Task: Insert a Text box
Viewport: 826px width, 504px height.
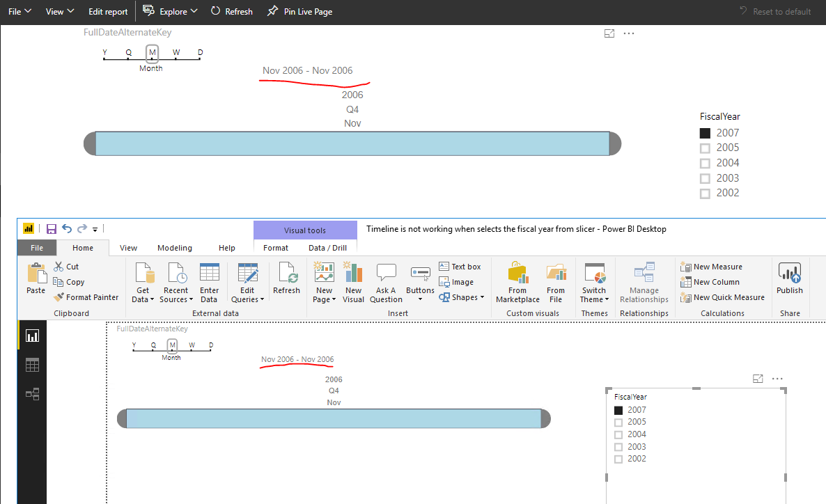Action: click(460, 267)
